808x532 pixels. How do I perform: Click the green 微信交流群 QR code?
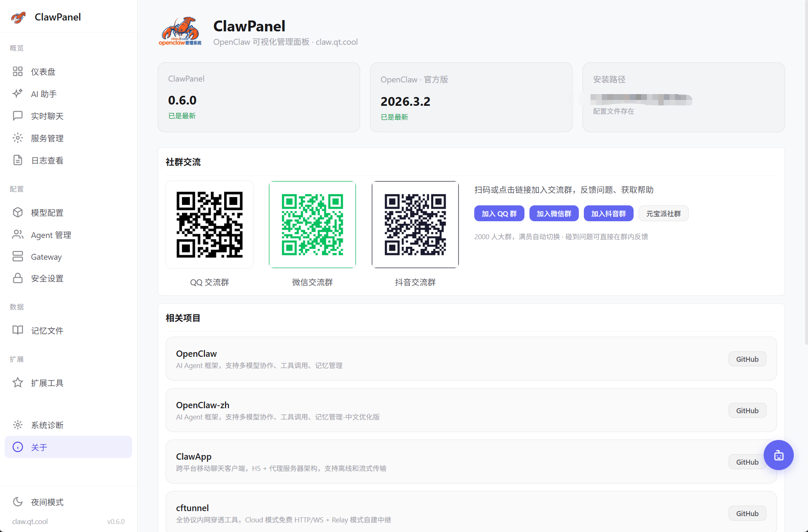coord(312,225)
